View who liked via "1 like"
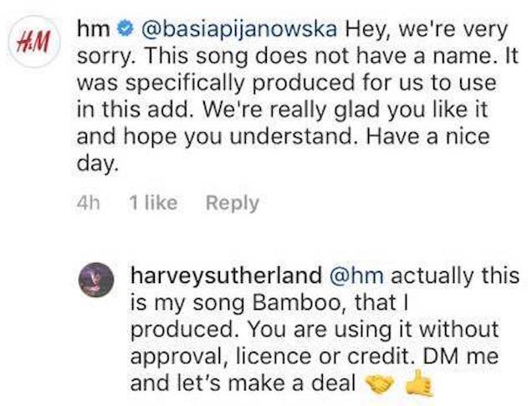532x406 pixels. (x=154, y=203)
